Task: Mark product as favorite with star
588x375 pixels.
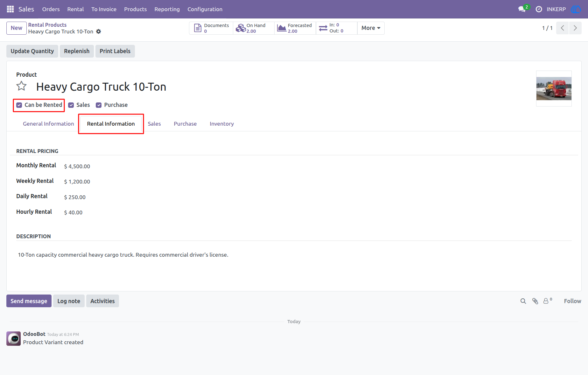Action: click(x=22, y=86)
